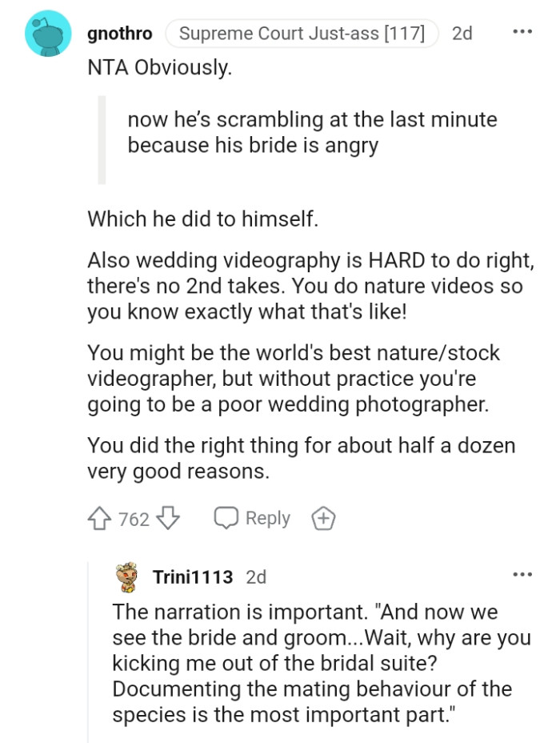Open the overflow menu on gnothro's comment

[x=522, y=32]
